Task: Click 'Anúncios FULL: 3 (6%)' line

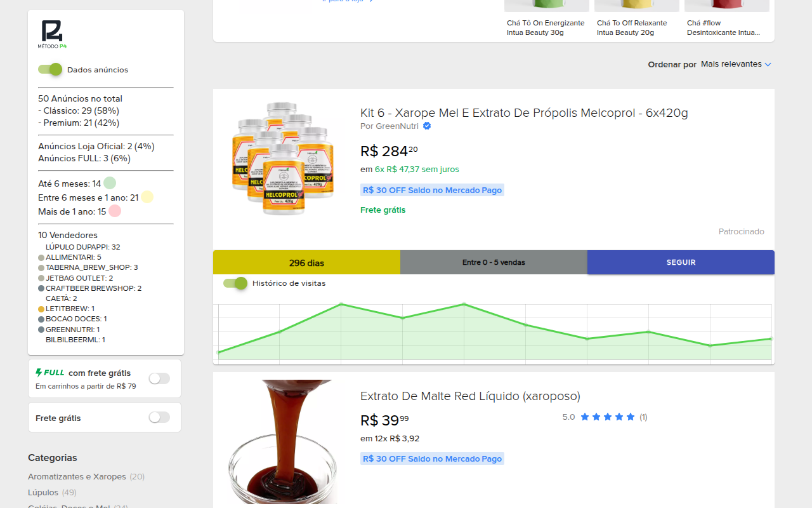Action: (x=84, y=158)
